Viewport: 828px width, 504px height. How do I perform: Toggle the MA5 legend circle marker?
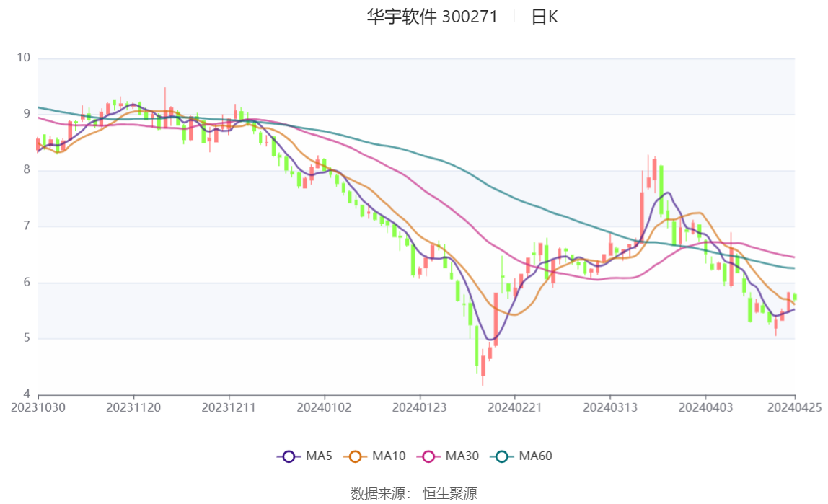289,456
